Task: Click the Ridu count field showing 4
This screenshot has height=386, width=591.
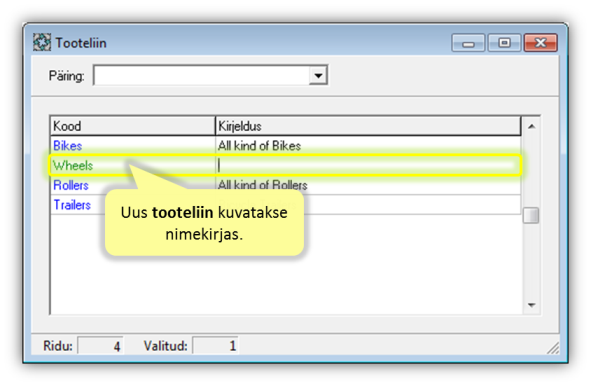Action: [x=100, y=345]
